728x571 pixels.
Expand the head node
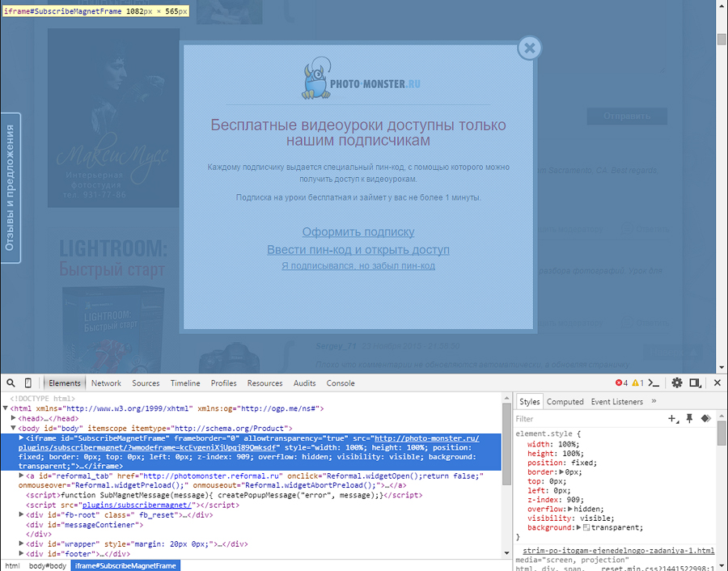click(x=14, y=418)
